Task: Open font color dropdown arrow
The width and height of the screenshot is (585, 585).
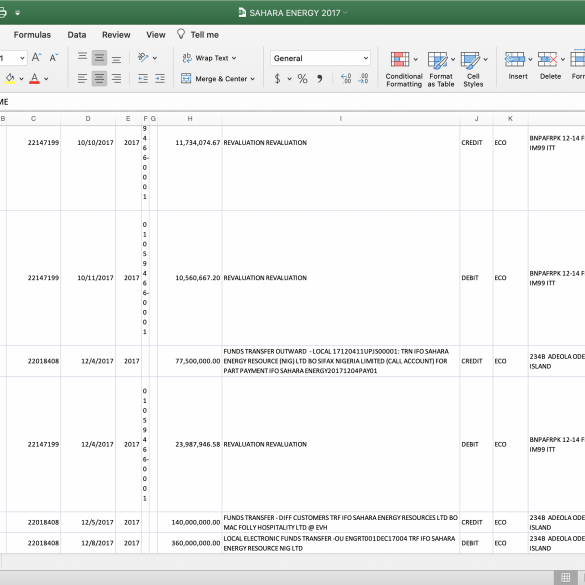Action: click(46, 79)
